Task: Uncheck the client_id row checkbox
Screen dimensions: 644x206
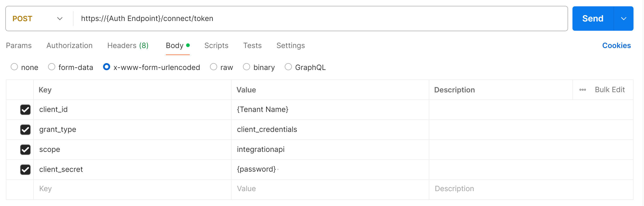Action: [x=25, y=110]
